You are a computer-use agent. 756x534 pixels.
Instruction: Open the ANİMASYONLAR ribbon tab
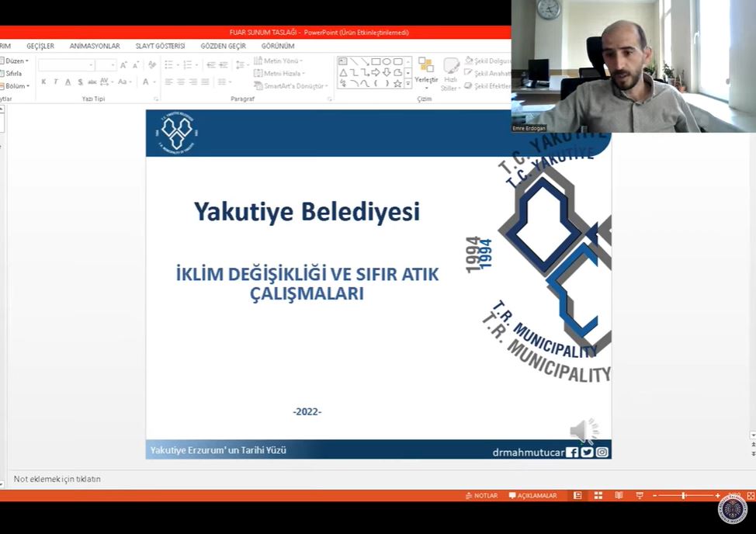click(95, 46)
